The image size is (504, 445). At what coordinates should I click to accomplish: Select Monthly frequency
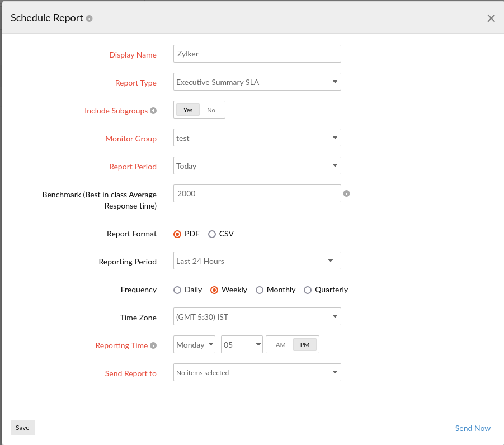pos(260,290)
